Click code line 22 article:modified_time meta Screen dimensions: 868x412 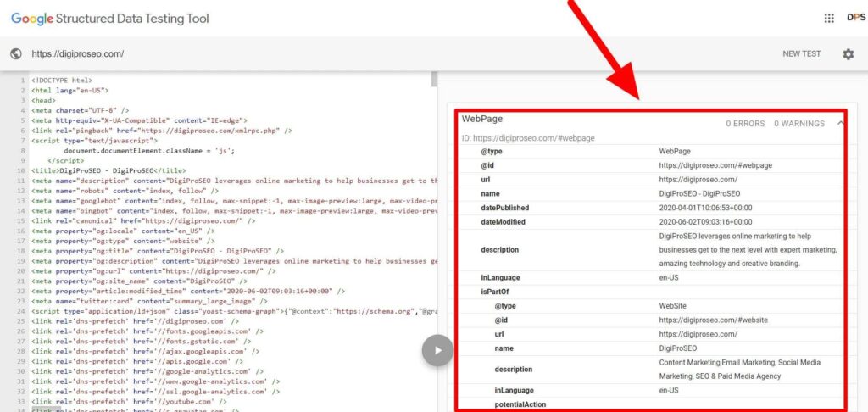point(188,292)
